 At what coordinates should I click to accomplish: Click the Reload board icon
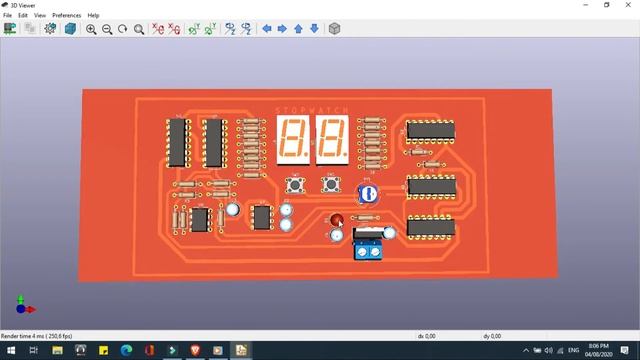pos(10,29)
